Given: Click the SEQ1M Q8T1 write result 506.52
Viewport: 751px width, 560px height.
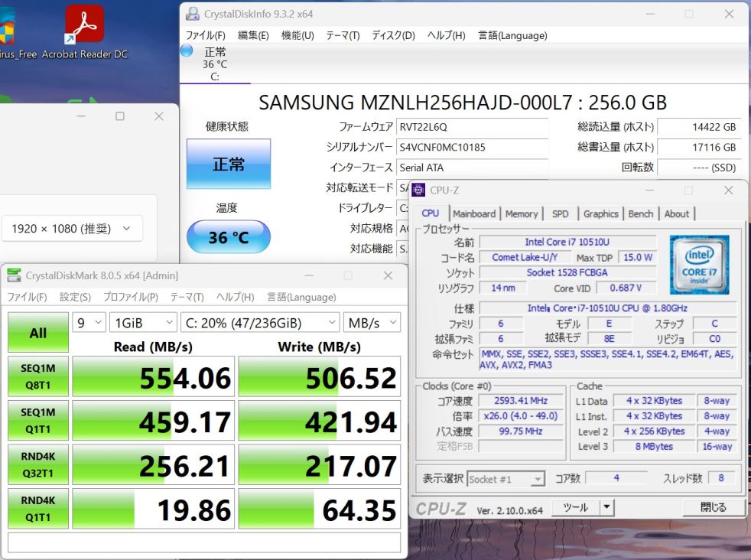Looking at the screenshot, I should pos(320,377).
